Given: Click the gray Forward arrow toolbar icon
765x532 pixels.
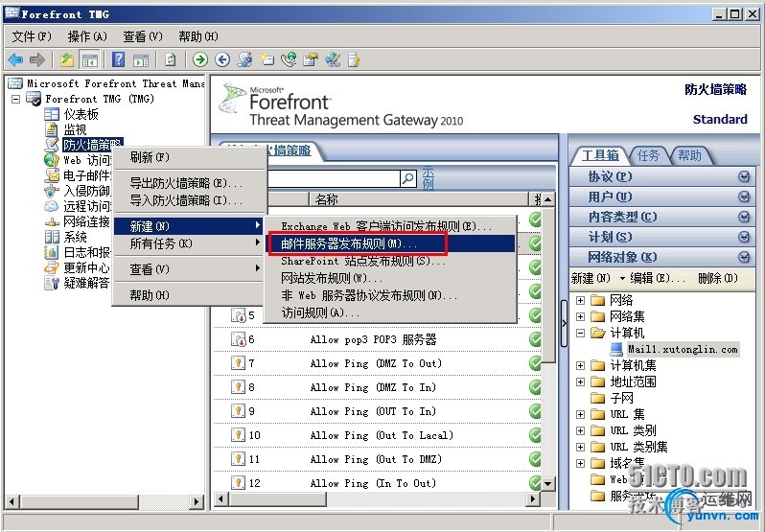Looking at the screenshot, I should pyautogui.click(x=37, y=60).
